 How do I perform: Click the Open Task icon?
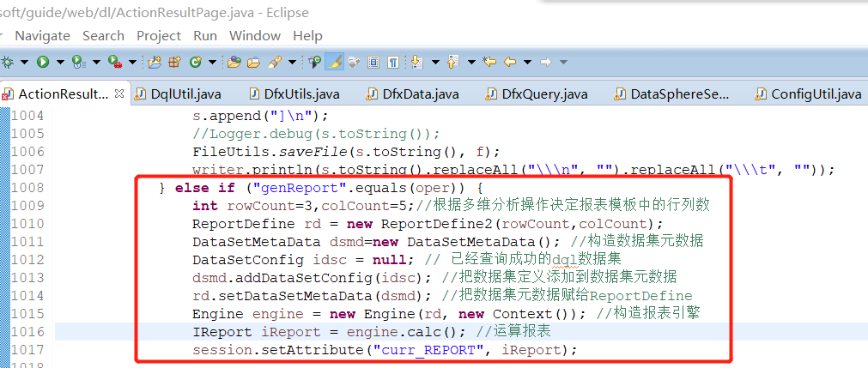coord(253,62)
